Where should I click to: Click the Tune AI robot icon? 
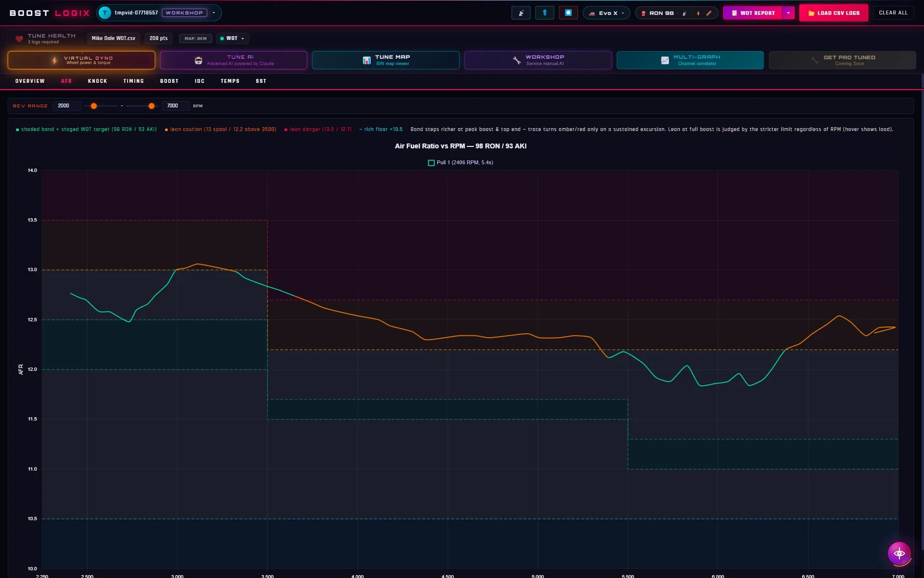tap(198, 60)
